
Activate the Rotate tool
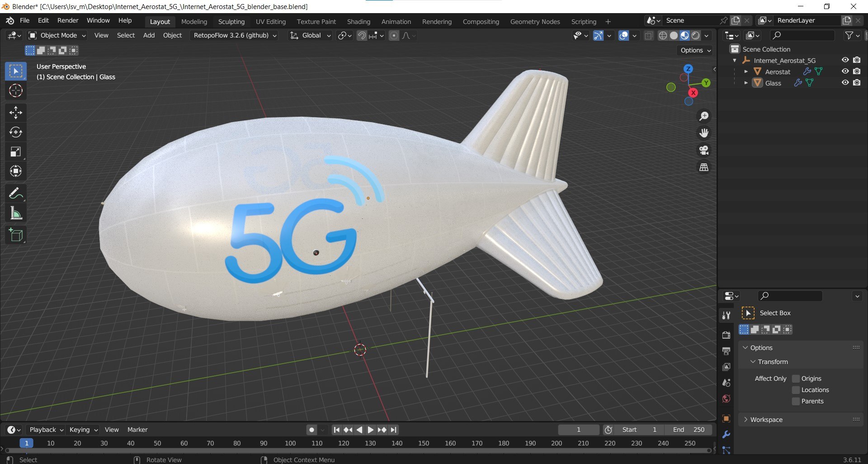(16, 132)
